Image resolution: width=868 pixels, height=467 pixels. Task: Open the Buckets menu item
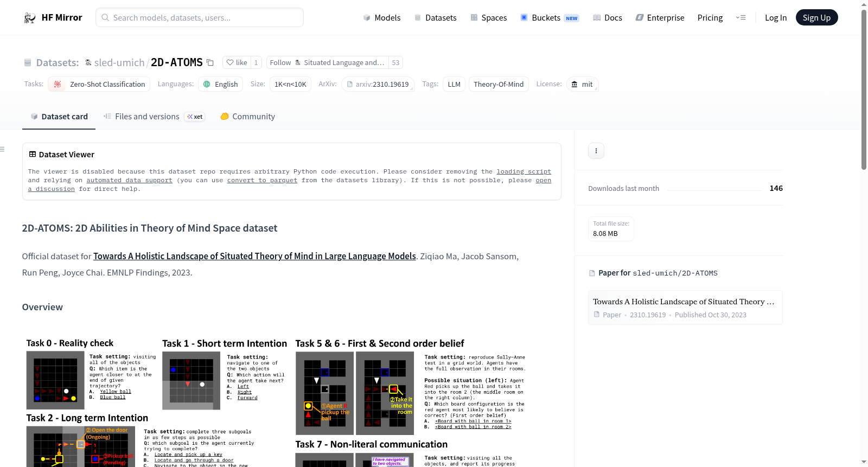[x=550, y=18]
